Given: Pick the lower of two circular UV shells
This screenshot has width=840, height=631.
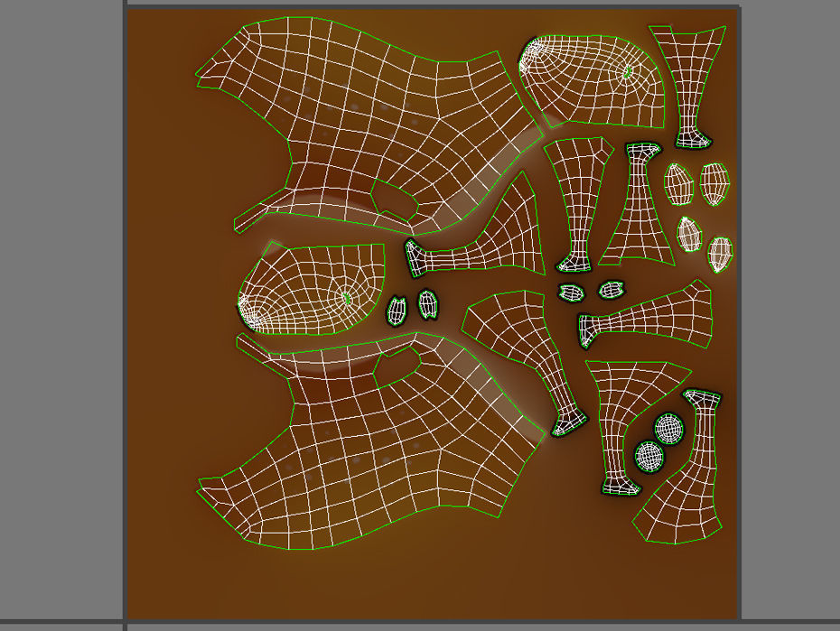Looking at the screenshot, I should [649, 457].
